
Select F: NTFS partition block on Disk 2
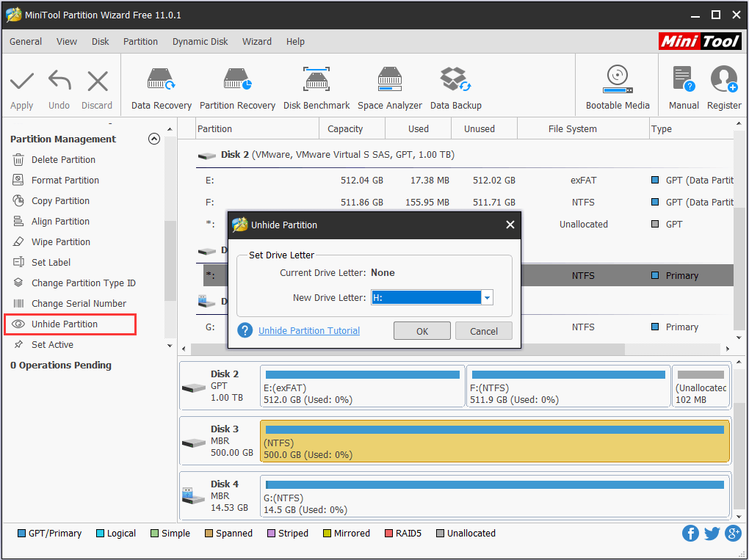click(x=568, y=386)
